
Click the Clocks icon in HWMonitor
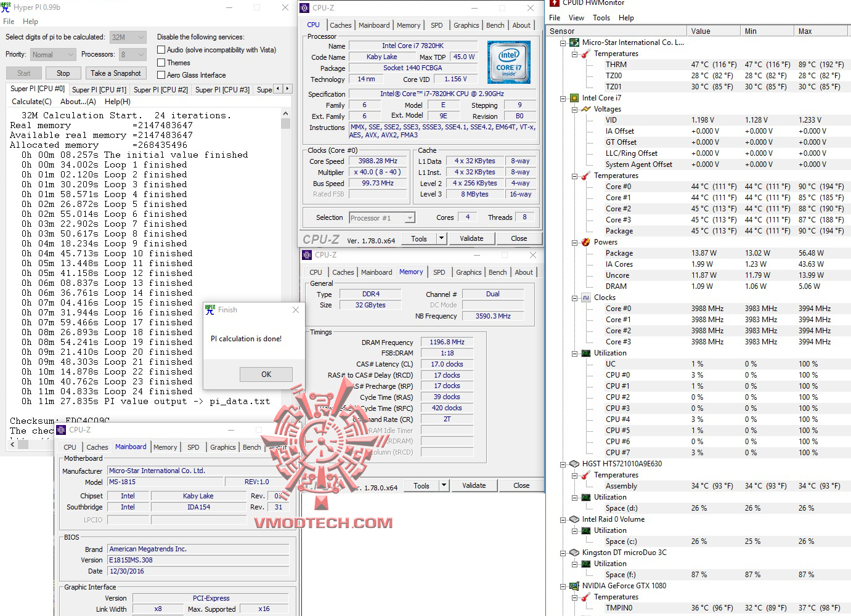[x=585, y=297]
